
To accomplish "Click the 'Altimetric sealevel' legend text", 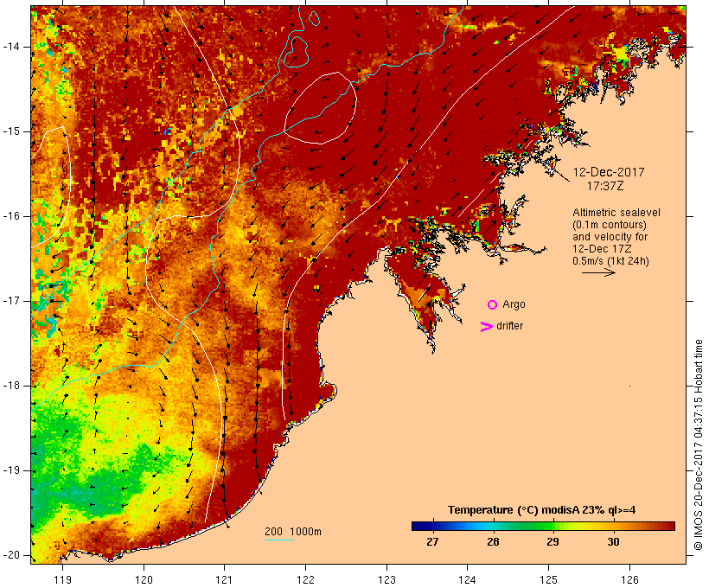I will click(x=616, y=213).
